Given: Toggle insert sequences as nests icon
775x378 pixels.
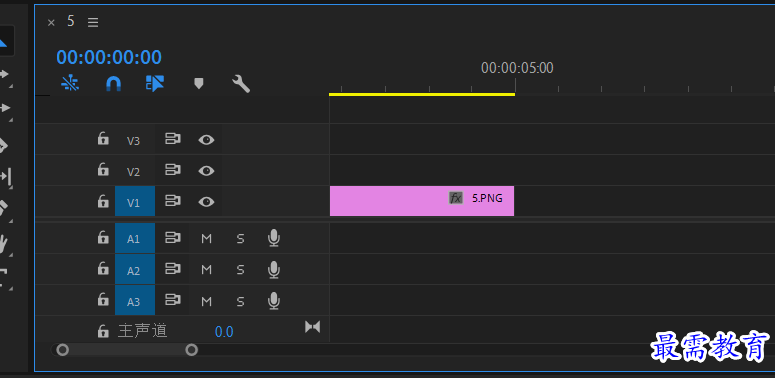Looking at the screenshot, I should pos(70,84).
